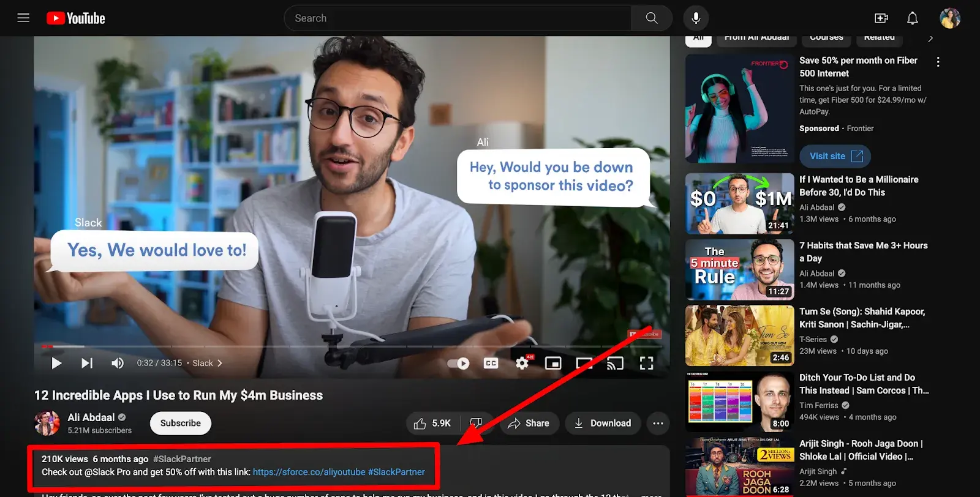
Task: Open the Tum Se song thumbnail
Action: pos(739,335)
